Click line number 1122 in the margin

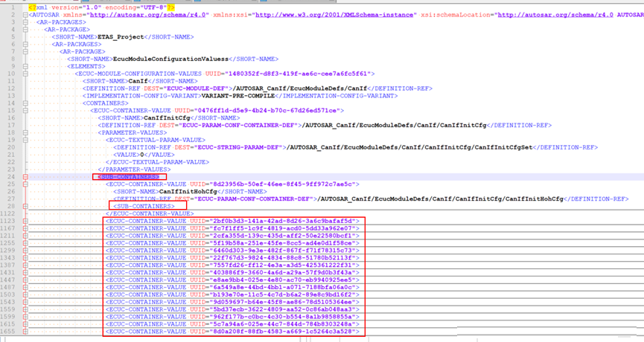(x=8, y=213)
